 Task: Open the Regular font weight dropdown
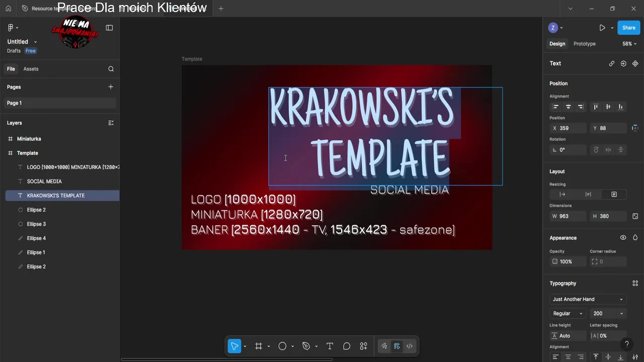(568, 314)
